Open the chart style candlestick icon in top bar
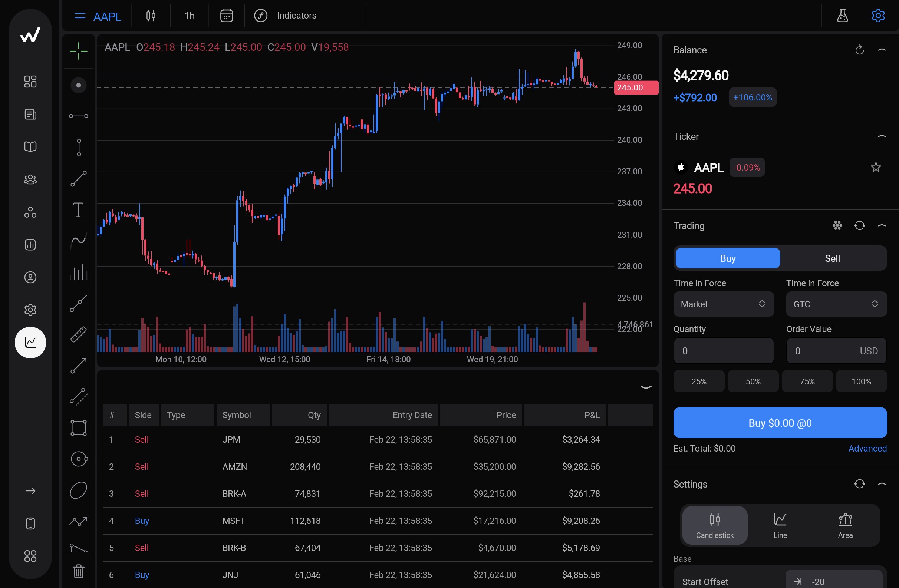 [151, 16]
